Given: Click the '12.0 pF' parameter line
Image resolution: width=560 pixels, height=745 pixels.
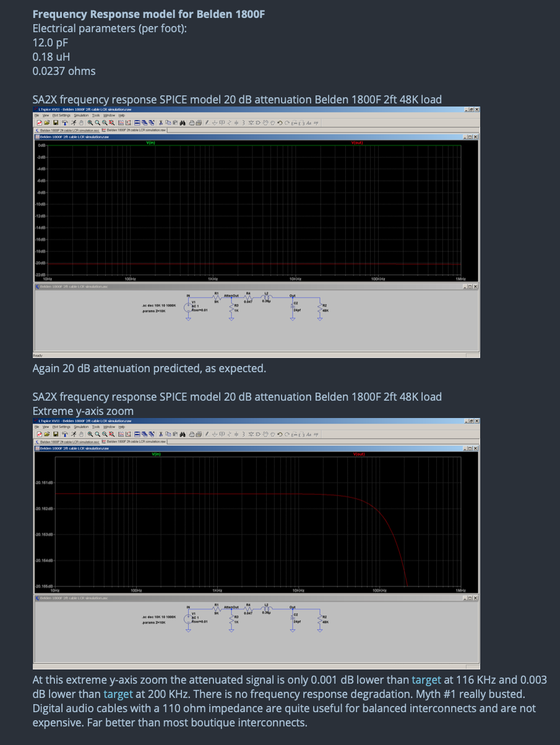Looking at the screenshot, I should (x=51, y=43).
